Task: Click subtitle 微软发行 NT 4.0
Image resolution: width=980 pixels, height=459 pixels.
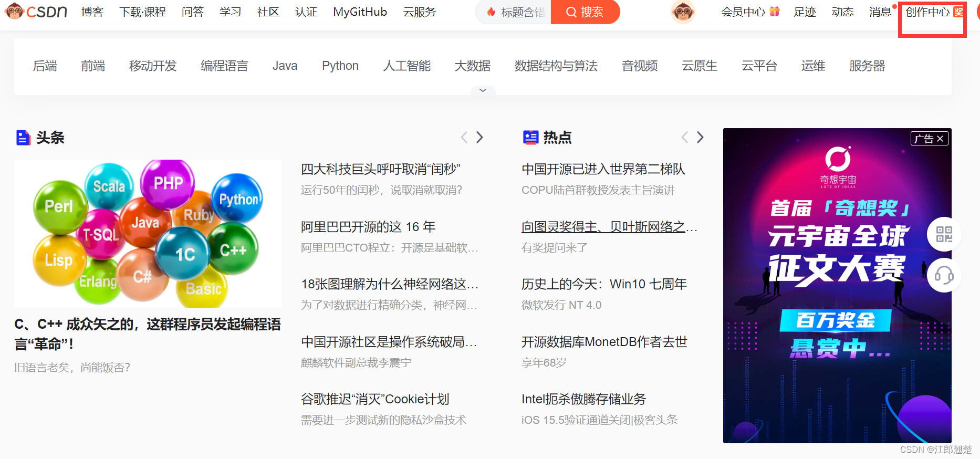Action: [561, 305]
